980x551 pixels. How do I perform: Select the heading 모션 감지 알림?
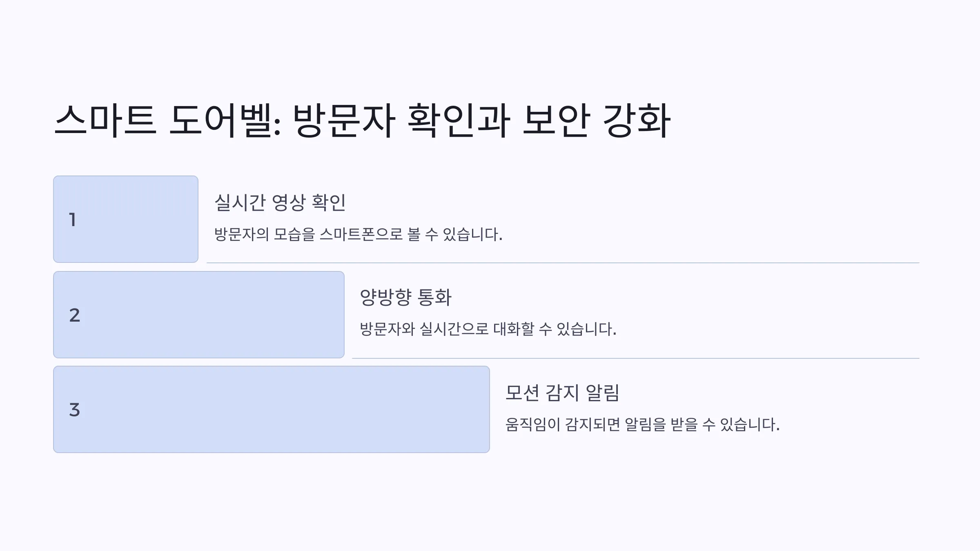(562, 393)
